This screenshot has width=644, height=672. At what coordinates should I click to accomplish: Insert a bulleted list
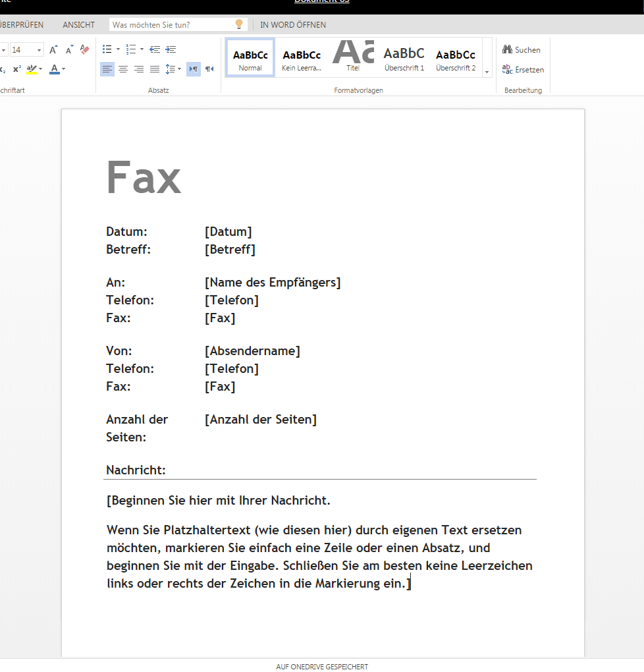click(107, 49)
